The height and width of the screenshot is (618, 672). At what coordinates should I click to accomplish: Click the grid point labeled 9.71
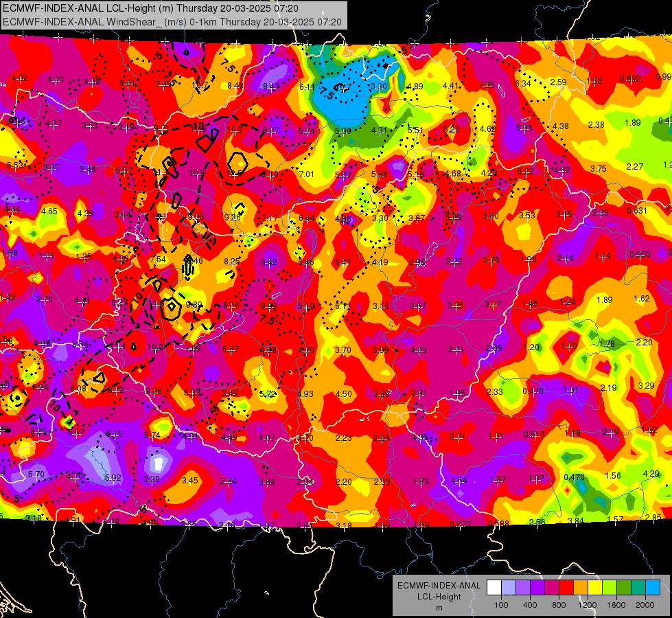click(161, 128)
